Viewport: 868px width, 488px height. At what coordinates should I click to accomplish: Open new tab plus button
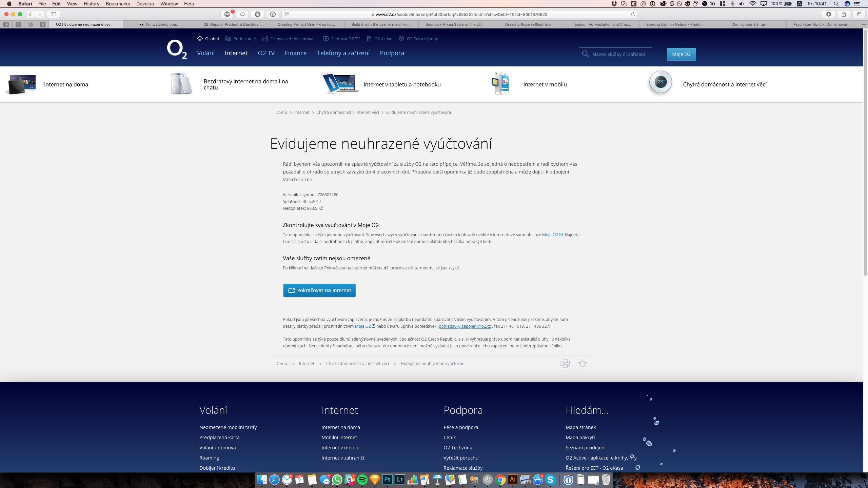[x=864, y=24]
